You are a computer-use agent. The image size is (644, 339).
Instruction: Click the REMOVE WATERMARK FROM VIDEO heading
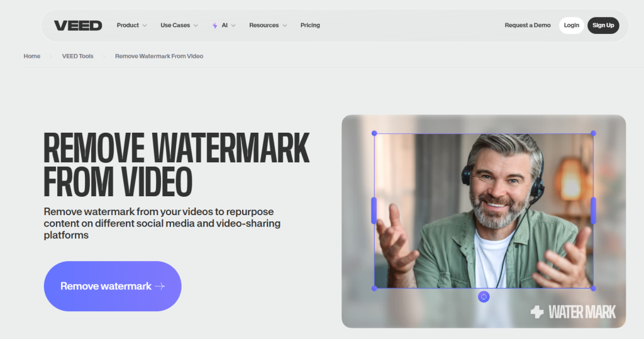click(177, 164)
